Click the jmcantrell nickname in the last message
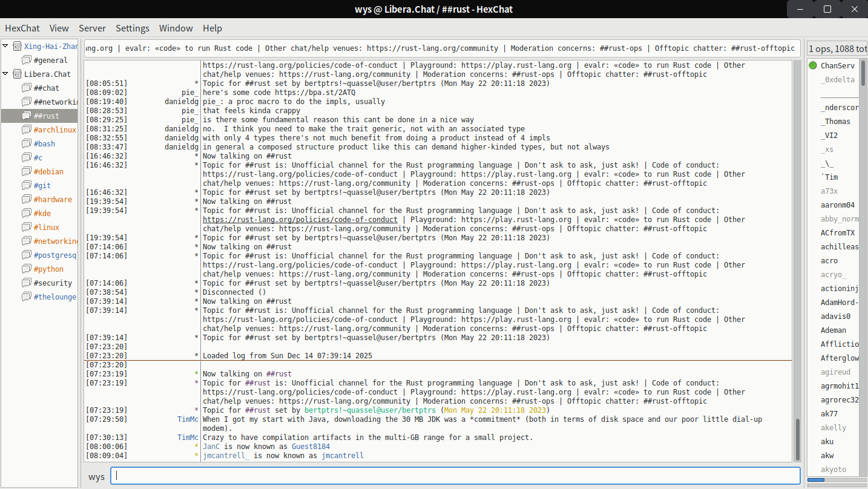Viewport: 868px width, 489px height. coord(343,456)
